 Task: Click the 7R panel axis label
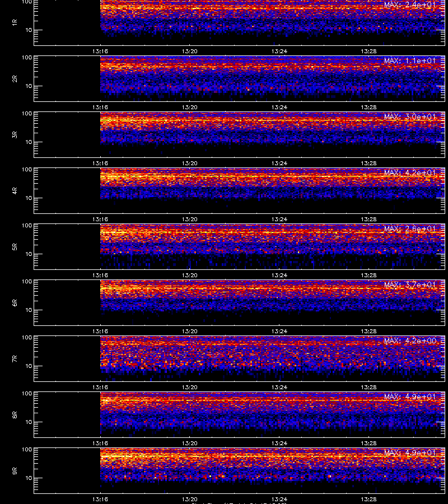(15, 359)
